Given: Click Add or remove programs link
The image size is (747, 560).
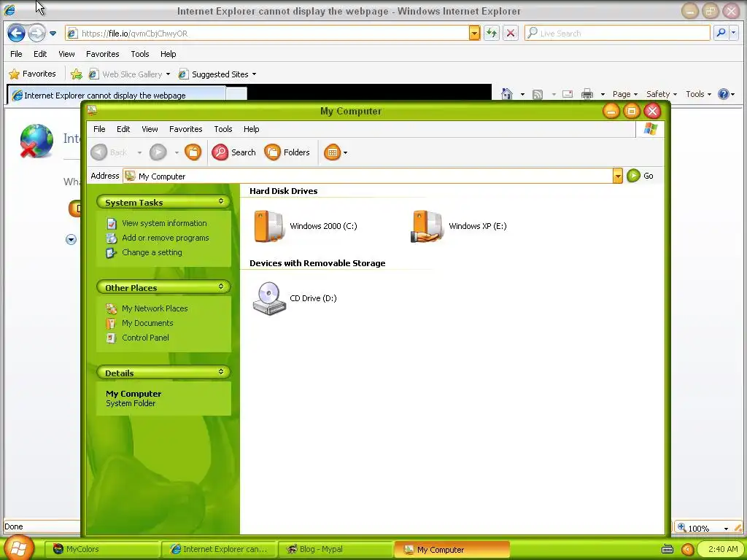Looking at the screenshot, I should coord(166,238).
